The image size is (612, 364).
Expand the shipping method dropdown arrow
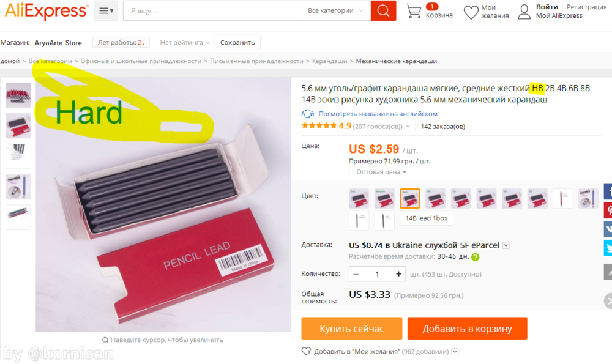[506, 245]
